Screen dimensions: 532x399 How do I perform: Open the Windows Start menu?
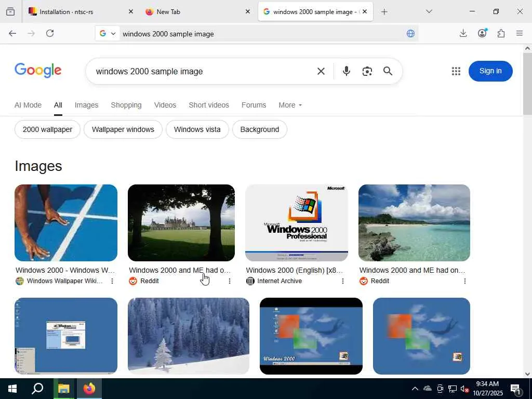12,389
